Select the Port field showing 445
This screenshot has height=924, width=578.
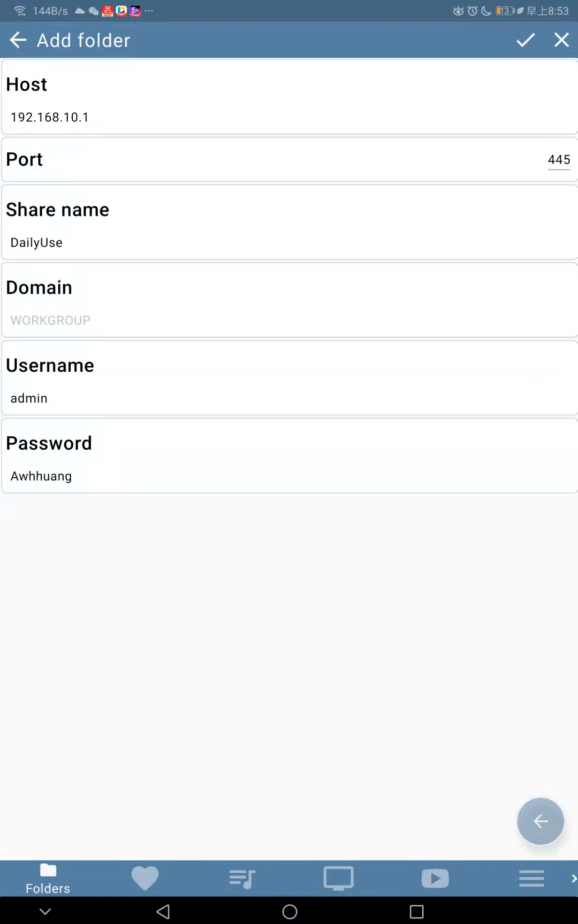[x=559, y=159]
